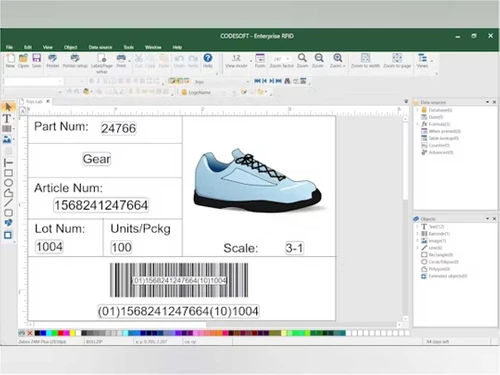Viewport: 500px width, 375px height.
Task: Save the label with Save icon
Action: click(x=36, y=58)
